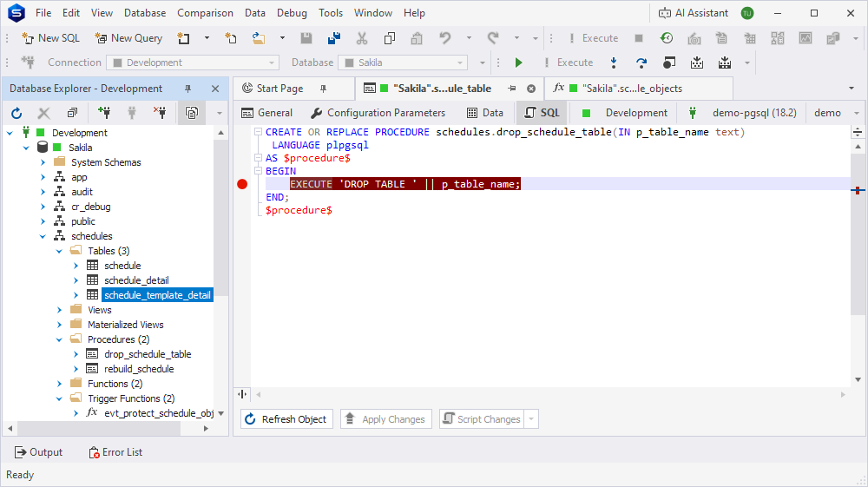
Task: Click the cr_debug schema in tree
Action: pos(91,207)
